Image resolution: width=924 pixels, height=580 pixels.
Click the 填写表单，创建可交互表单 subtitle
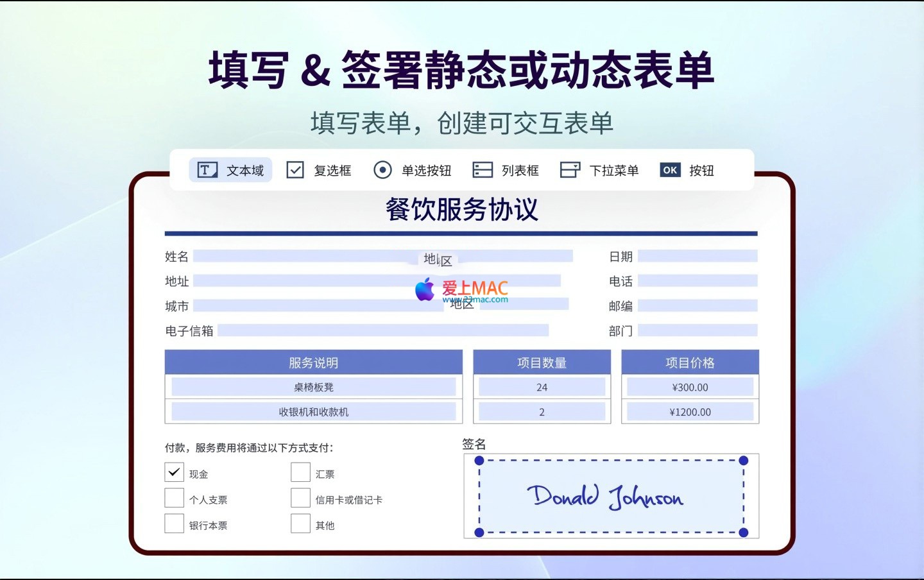coord(462,123)
